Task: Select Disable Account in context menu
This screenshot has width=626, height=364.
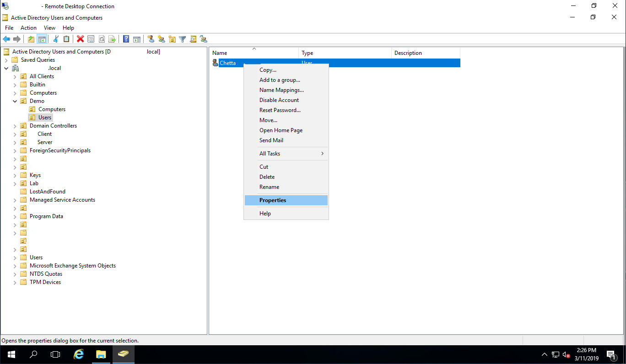Action: pyautogui.click(x=286, y=100)
